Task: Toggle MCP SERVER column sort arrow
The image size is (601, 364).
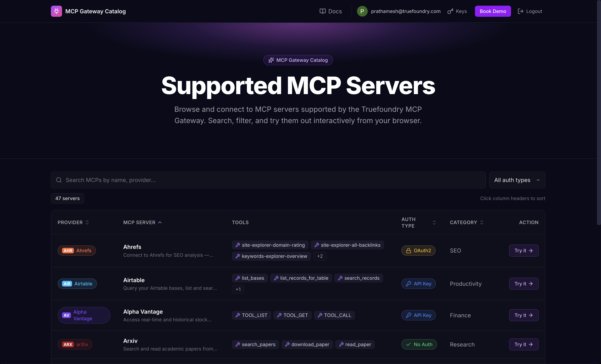Action: (160, 222)
